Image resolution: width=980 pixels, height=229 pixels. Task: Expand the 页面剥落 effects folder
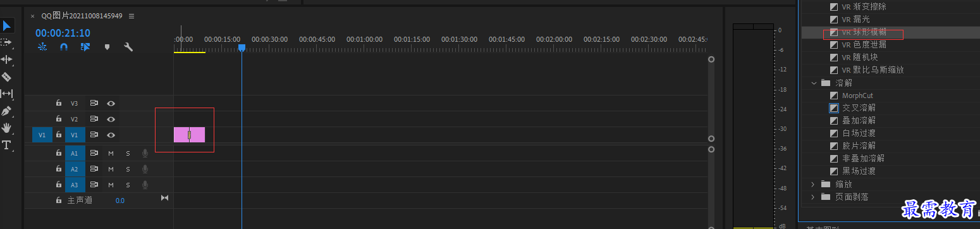click(x=814, y=197)
